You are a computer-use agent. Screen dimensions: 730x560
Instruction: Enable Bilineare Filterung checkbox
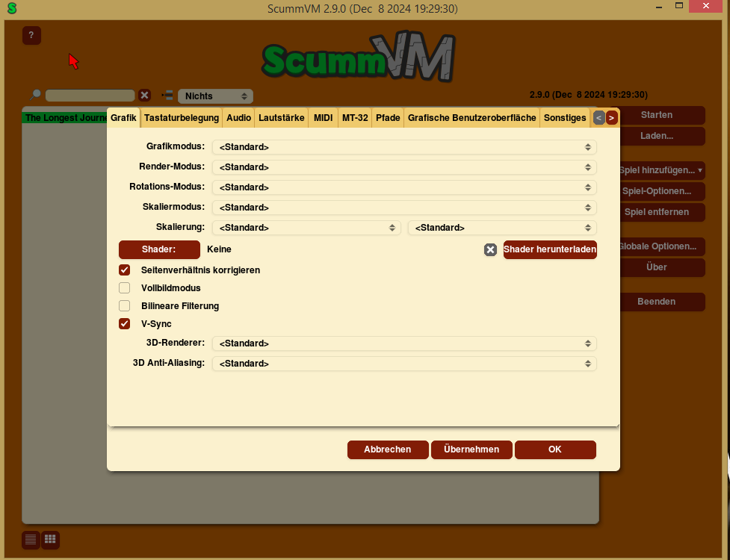[x=124, y=305]
